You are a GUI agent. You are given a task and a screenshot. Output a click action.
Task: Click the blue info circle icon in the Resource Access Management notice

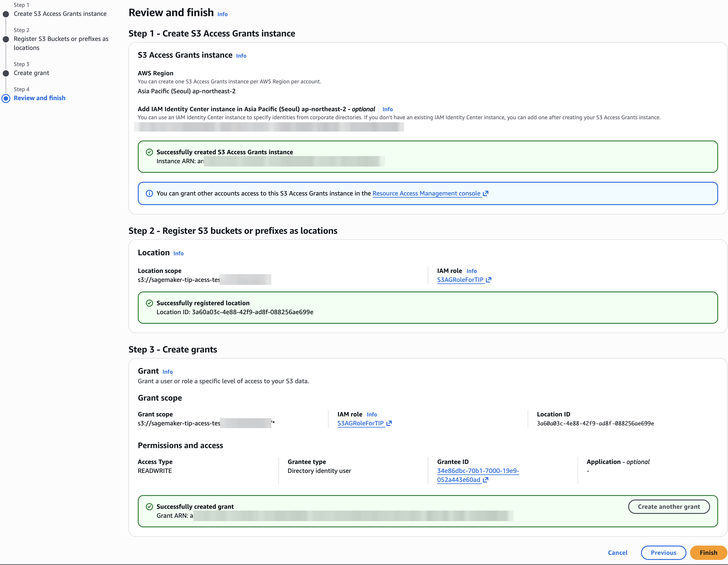point(149,193)
